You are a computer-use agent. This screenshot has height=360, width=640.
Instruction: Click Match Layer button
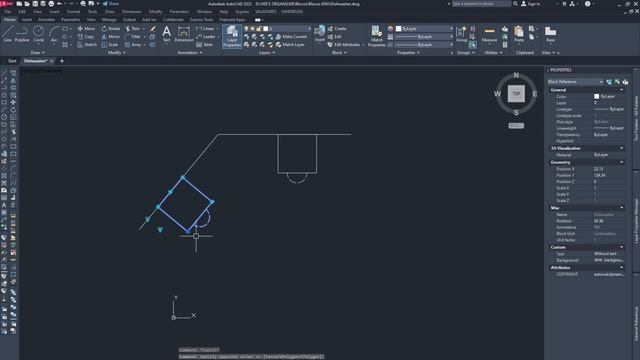pyautogui.click(x=290, y=44)
